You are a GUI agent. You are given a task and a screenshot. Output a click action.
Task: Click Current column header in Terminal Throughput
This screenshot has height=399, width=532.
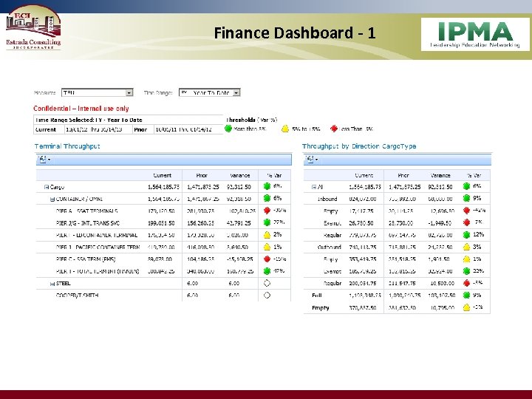pyautogui.click(x=162, y=175)
